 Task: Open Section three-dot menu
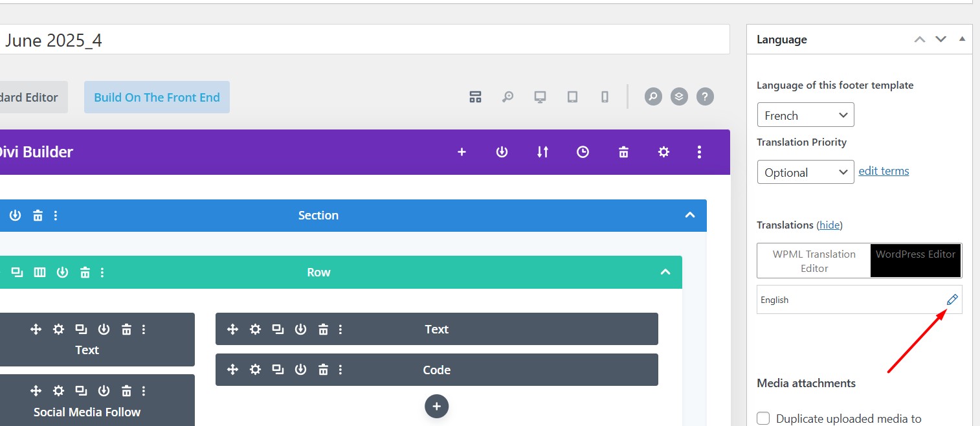pos(56,215)
